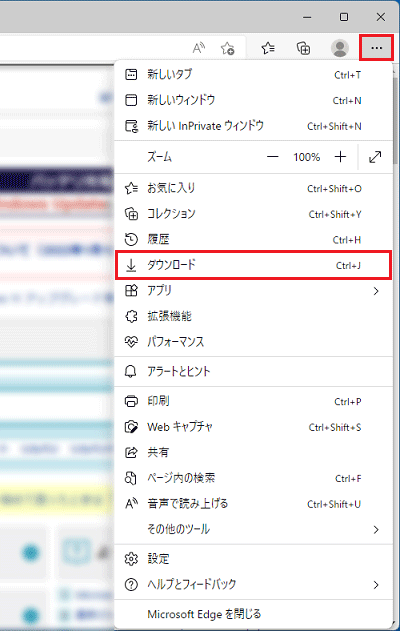Decrease zoom with the minus button
Screen dimensions: 400x631
272,157
